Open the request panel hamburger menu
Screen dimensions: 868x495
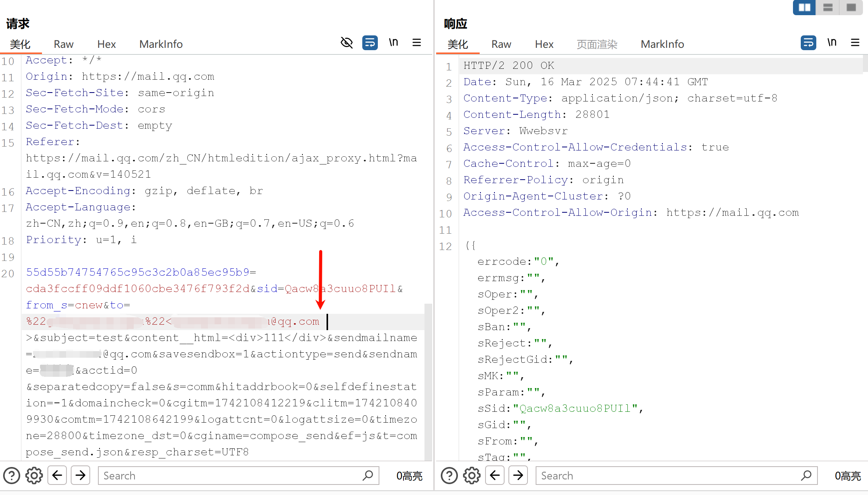click(x=417, y=42)
